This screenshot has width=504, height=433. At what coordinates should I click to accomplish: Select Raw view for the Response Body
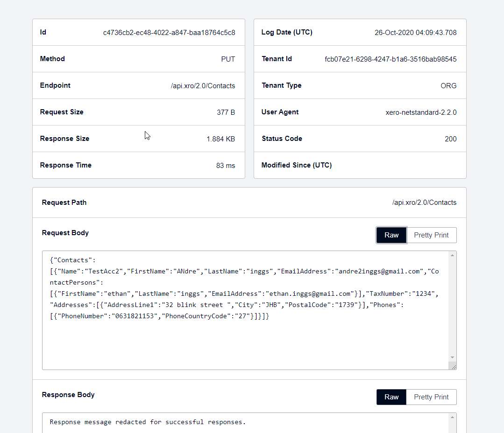pos(391,397)
